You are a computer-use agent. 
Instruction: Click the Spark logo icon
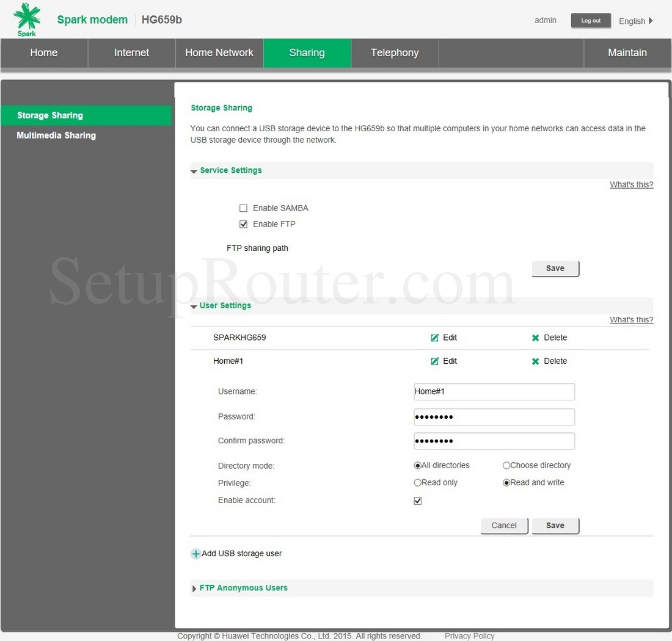[x=27, y=18]
